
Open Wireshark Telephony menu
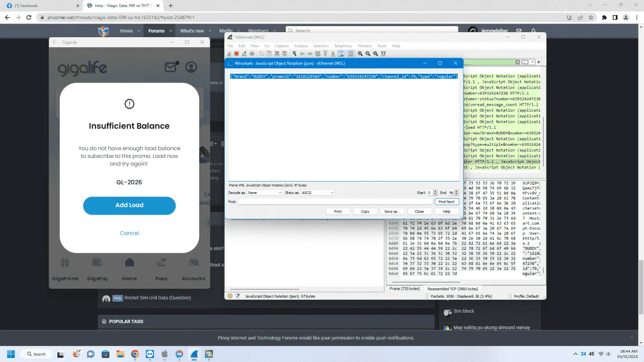point(343,46)
